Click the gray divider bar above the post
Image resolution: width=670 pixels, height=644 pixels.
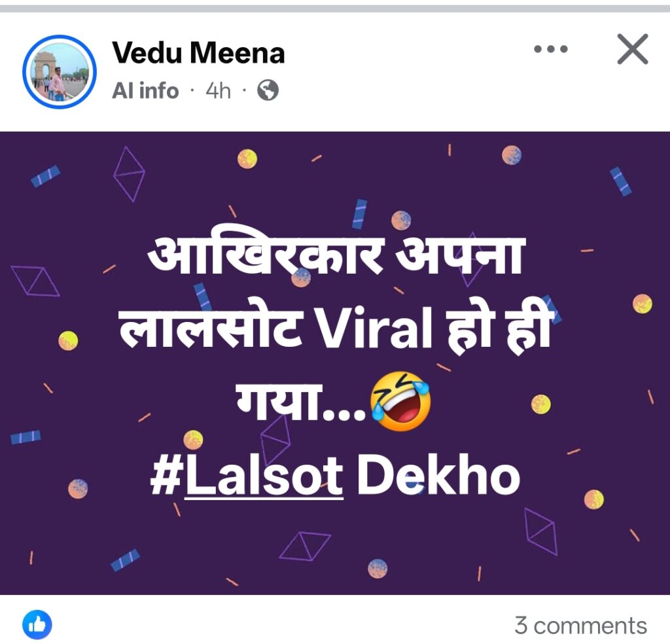coord(335,9)
